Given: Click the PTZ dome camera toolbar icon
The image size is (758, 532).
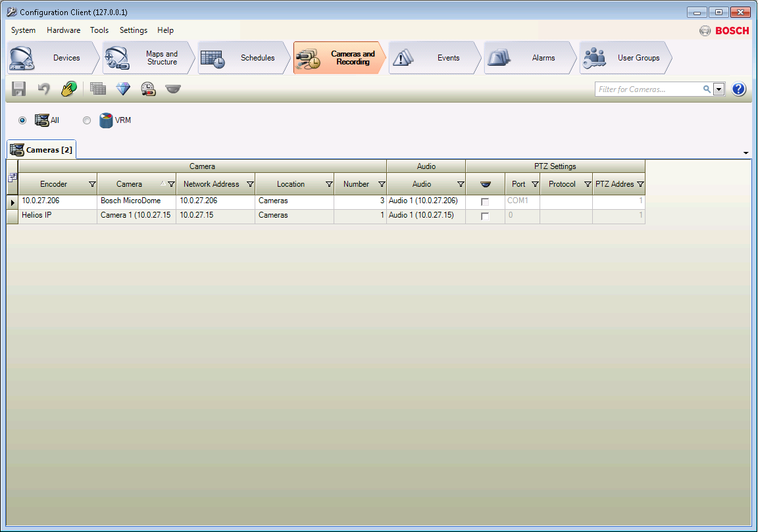Looking at the screenshot, I should [x=173, y=89].
